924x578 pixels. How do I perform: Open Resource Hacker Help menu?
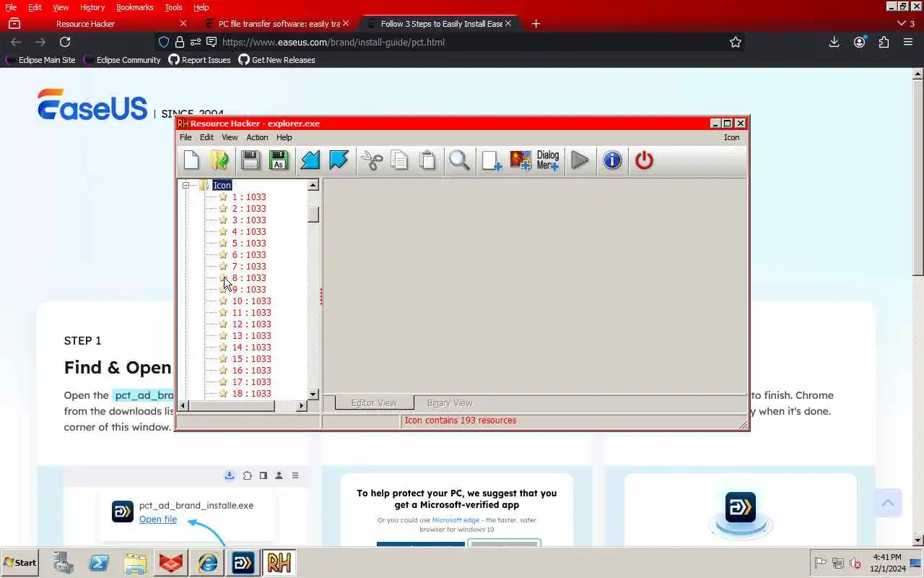(284, 137)
